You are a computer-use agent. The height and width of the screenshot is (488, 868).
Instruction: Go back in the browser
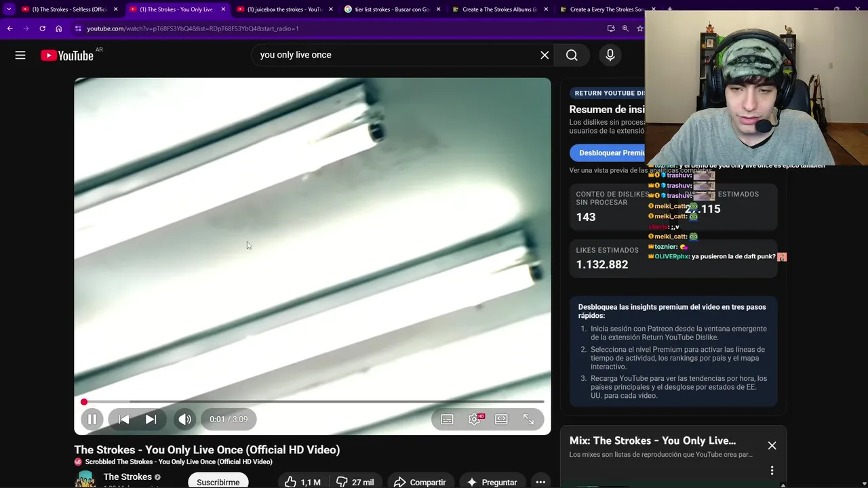pyautogui.click(x=9, y=28)
